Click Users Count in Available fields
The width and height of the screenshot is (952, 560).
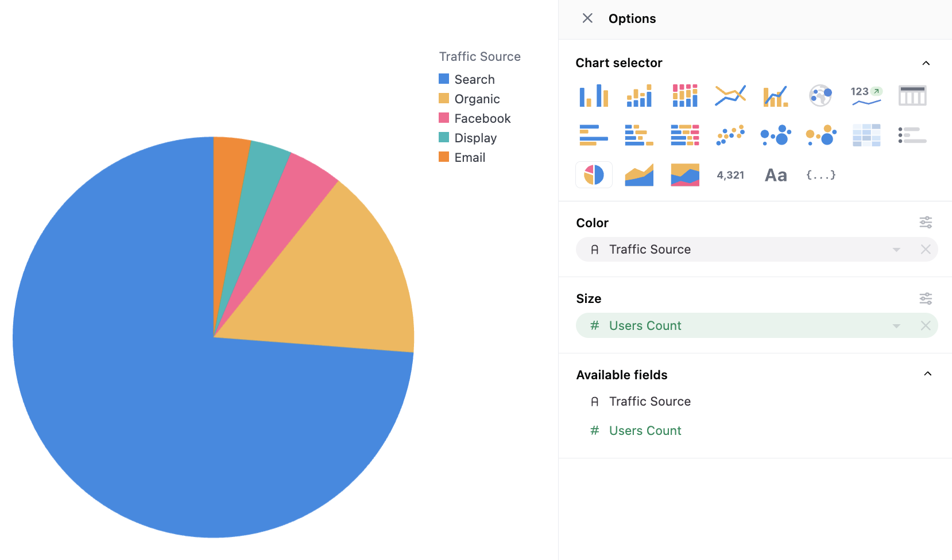[x=645, y=430]
